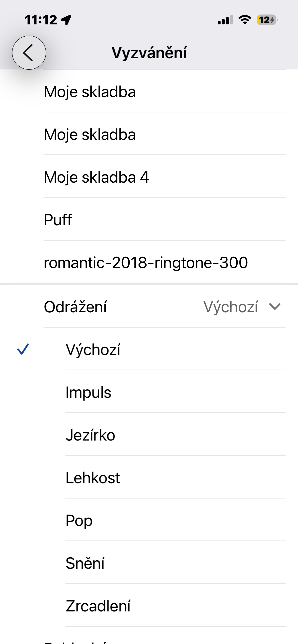Choose the Lehkost ringtone
This screenshot has width=298, height=644.
pyautogui.click(x=93, y=478)
